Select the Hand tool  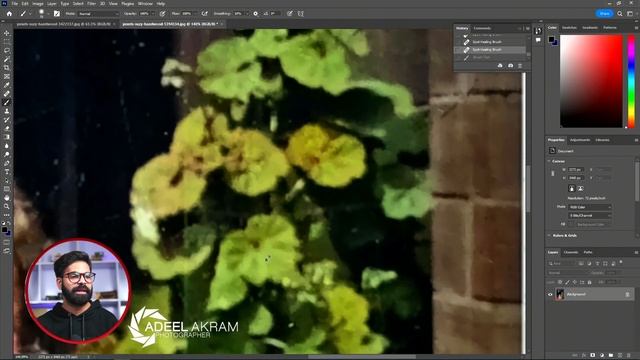point(7,198)
